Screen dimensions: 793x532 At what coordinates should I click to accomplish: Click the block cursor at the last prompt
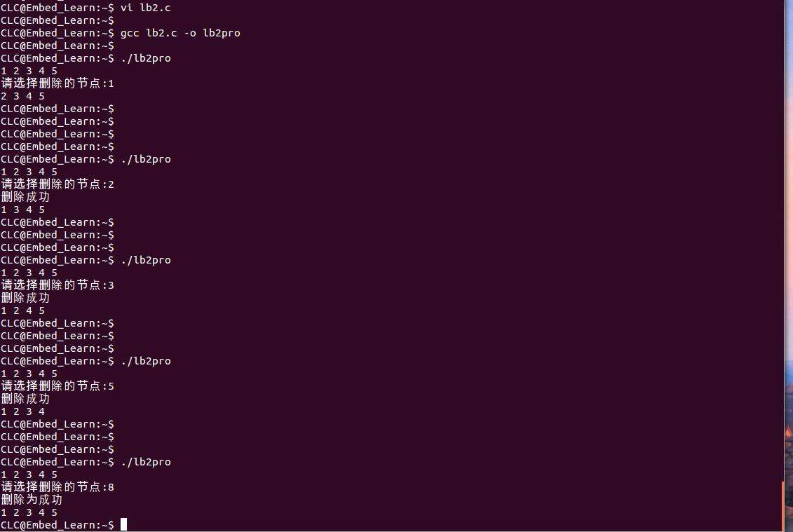click(123, 524)
